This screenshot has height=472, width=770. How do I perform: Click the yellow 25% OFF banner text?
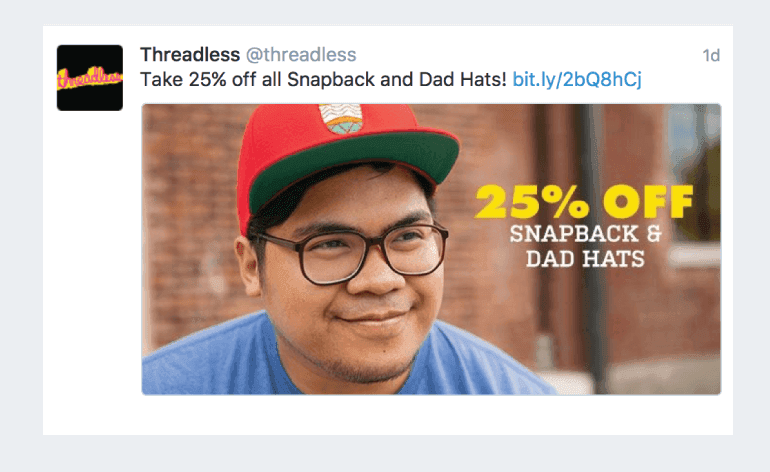tap(583, 203)
